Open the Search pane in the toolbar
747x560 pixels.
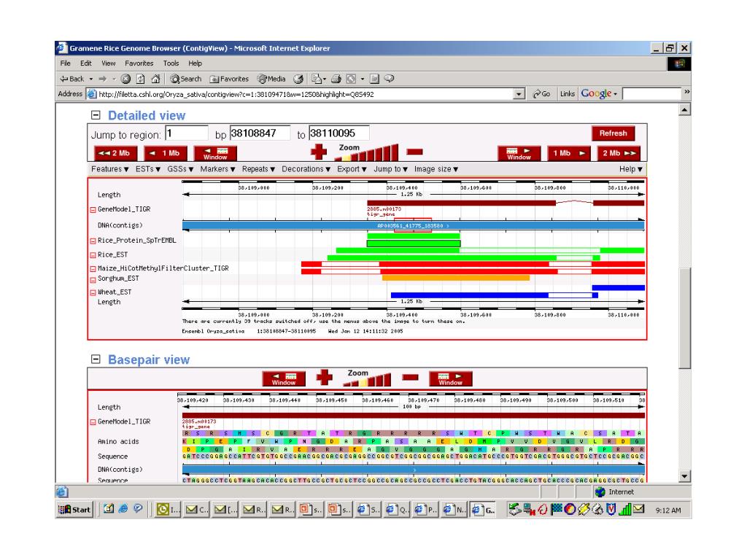point(186,79)
